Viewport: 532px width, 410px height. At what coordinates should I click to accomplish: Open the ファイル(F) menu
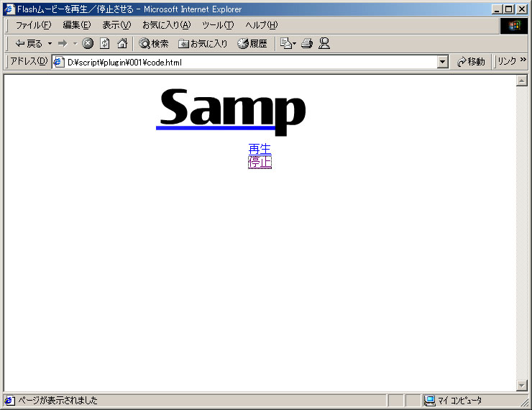point(33,25)
